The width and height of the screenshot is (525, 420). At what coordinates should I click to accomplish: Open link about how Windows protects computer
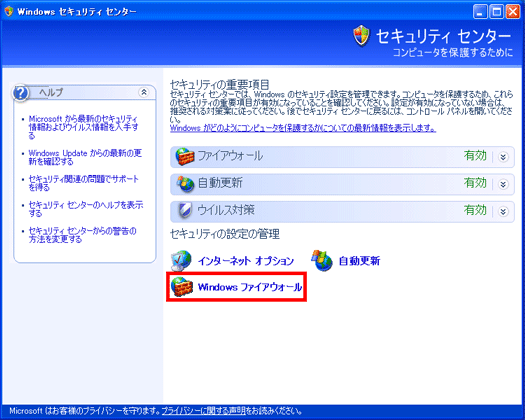tap(303, 128)
